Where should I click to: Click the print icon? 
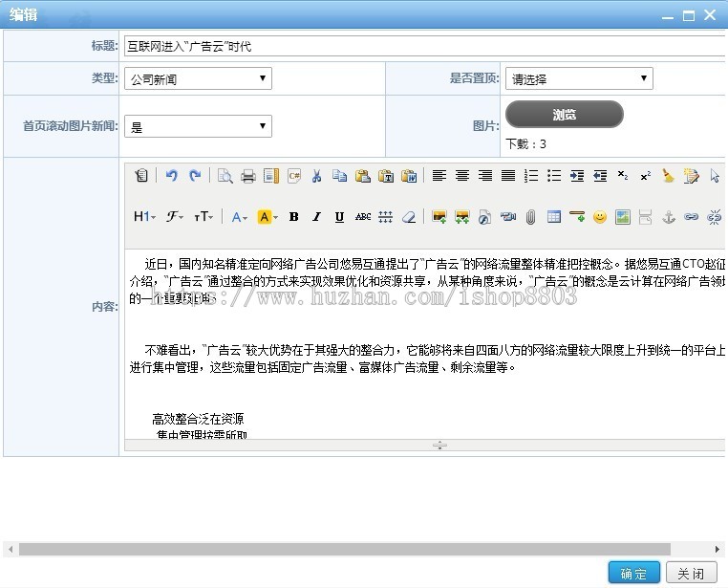point(248,176)
